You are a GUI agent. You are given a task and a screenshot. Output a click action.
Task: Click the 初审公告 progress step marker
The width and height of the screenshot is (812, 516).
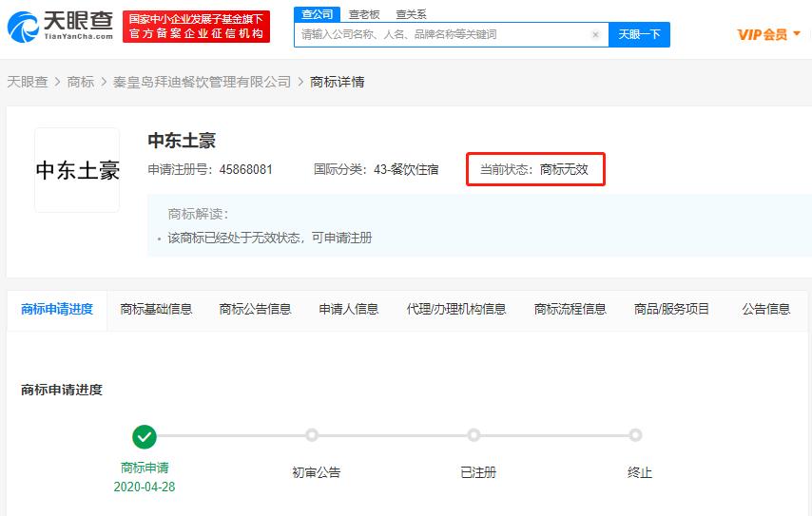point(312,435)
